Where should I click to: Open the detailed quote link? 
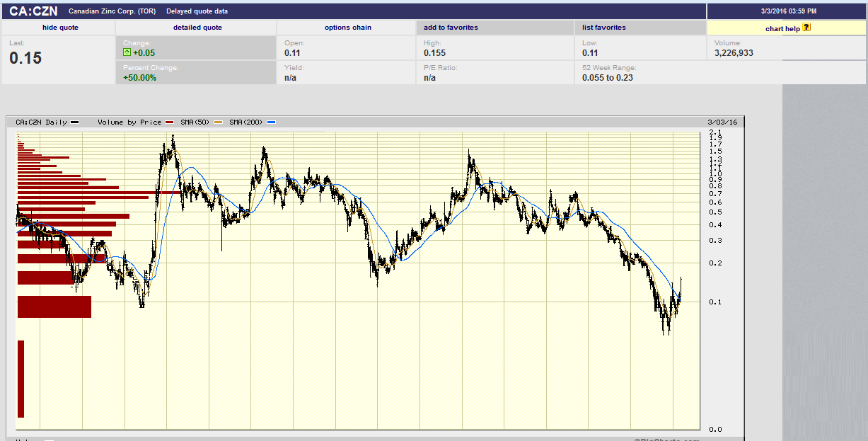(x=197, y=28)
